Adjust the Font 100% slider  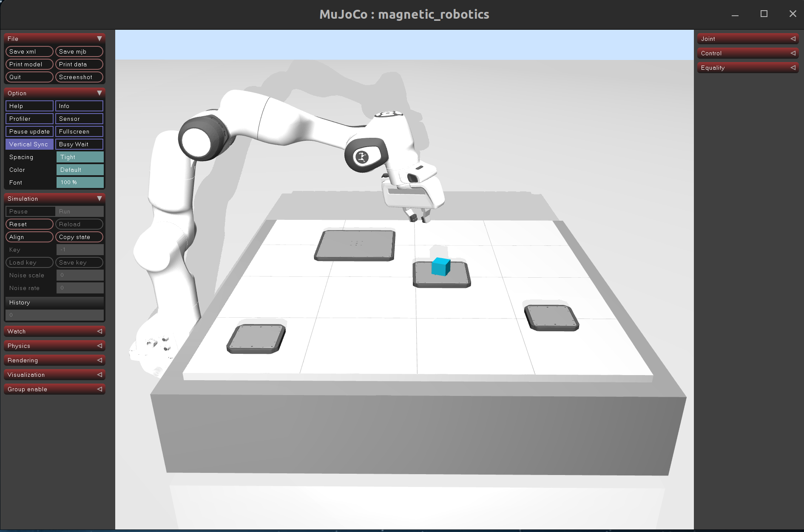(80, 182)
